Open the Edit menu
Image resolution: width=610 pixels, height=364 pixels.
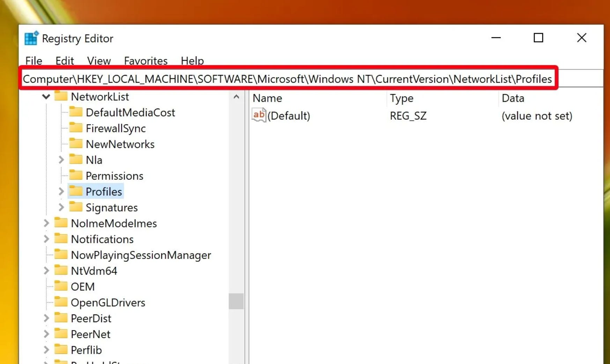pyautogui.click(x=65, y=61)
